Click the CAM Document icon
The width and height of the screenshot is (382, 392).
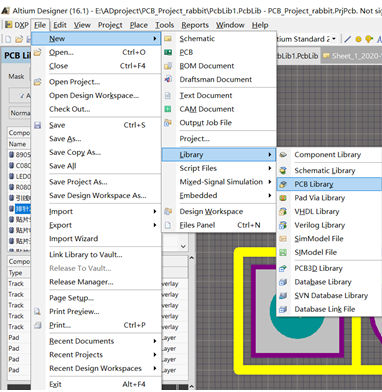(x=168, y=109)
